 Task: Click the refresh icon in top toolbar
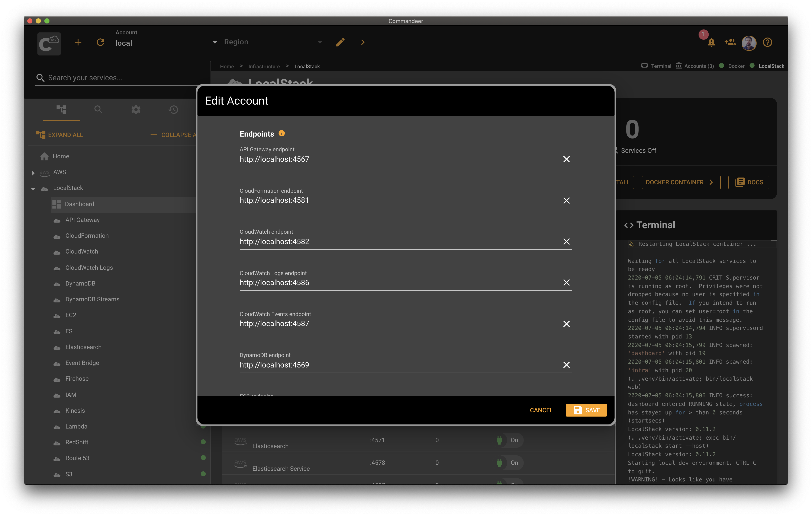click(100, 42)
